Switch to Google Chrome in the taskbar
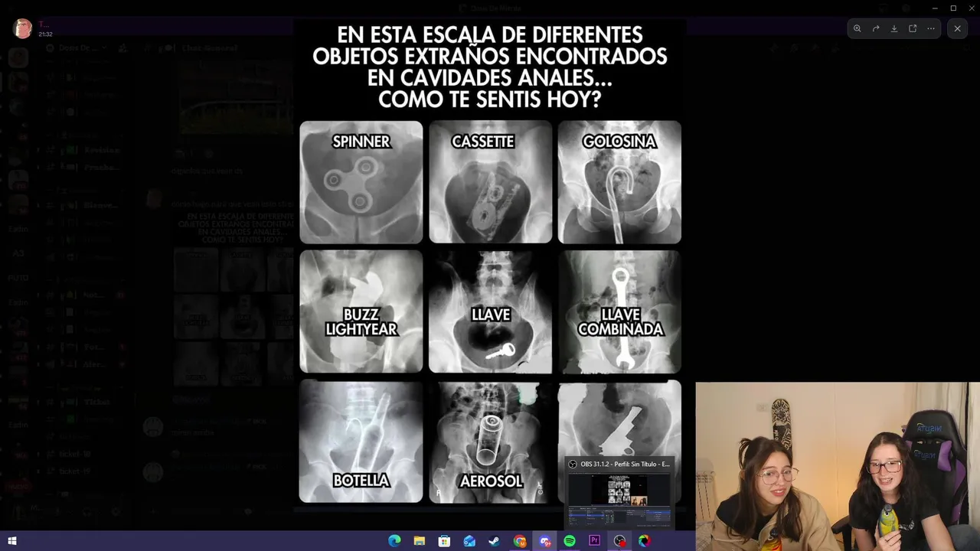The width and height of the screenshot is (980, 551). coord(520,541)
